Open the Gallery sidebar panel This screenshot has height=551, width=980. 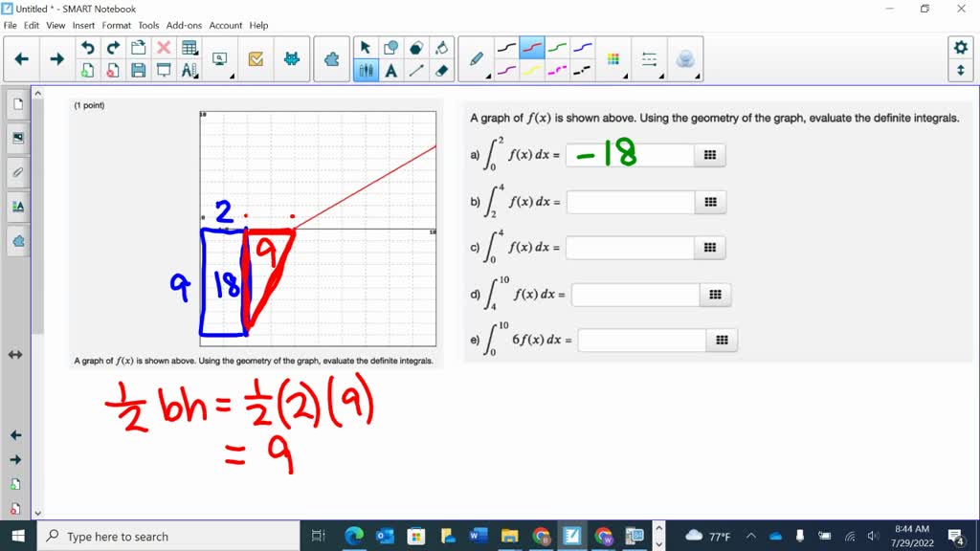(x=16, y=137)
